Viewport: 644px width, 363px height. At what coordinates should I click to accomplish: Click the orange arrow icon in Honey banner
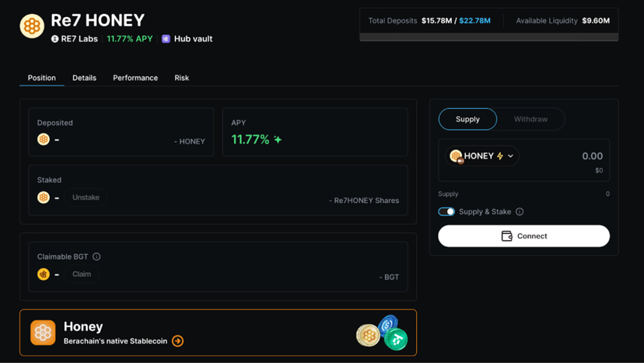tap(178, 341)
